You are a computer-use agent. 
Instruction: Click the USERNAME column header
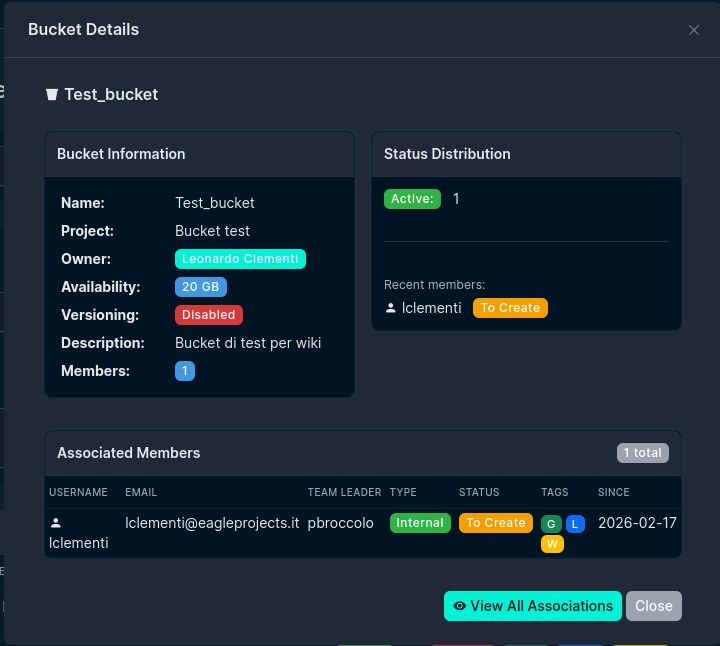coord(78,492)
